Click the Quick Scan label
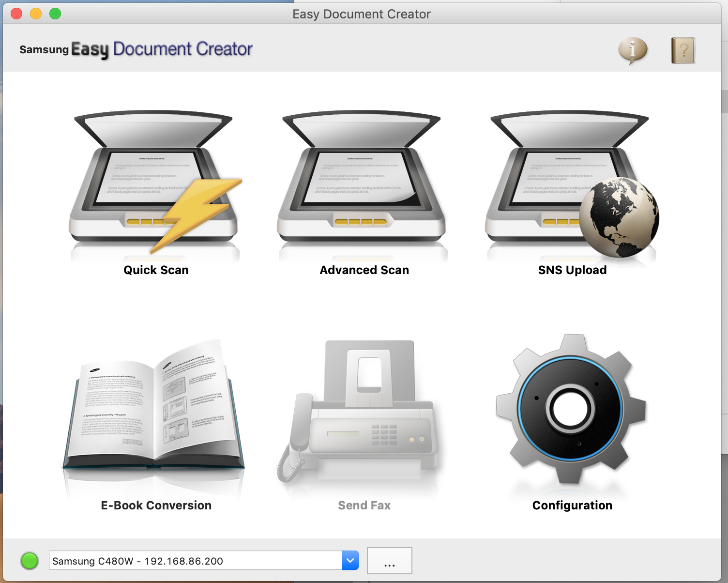This screenshot has width=728, height=583. (156, 270)
